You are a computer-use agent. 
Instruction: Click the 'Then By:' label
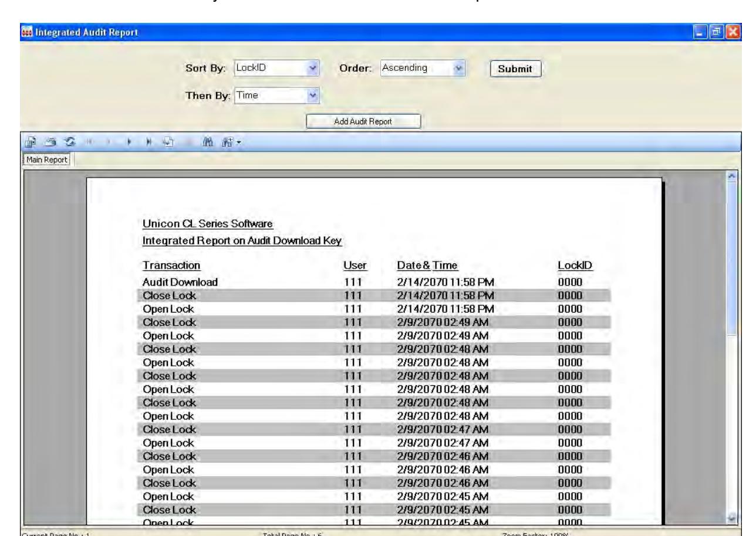pos(207,94)
